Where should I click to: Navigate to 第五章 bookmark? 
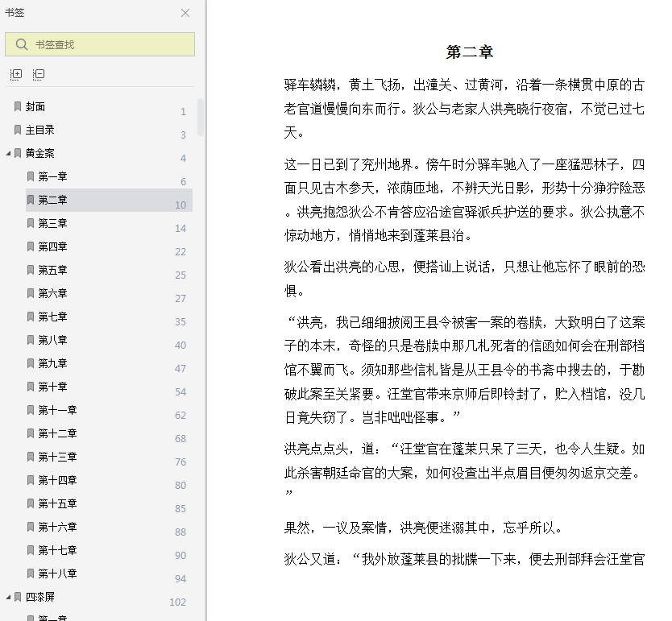[52, 270]
